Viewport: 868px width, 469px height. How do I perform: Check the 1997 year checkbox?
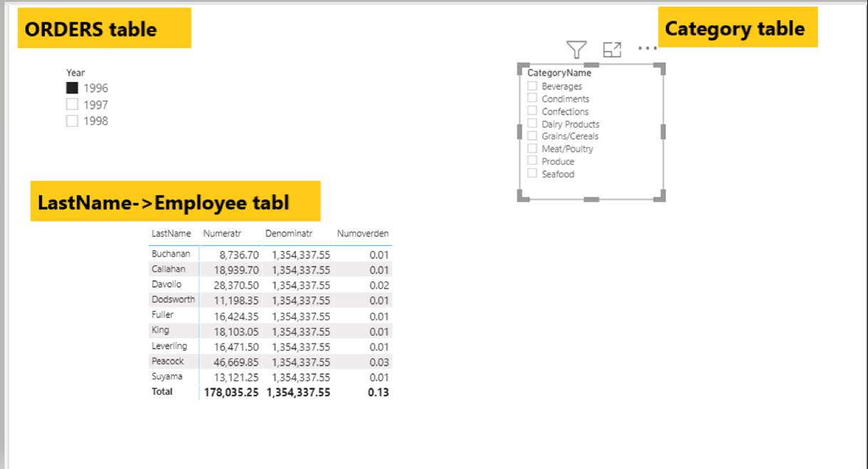(x=72, y=104)
